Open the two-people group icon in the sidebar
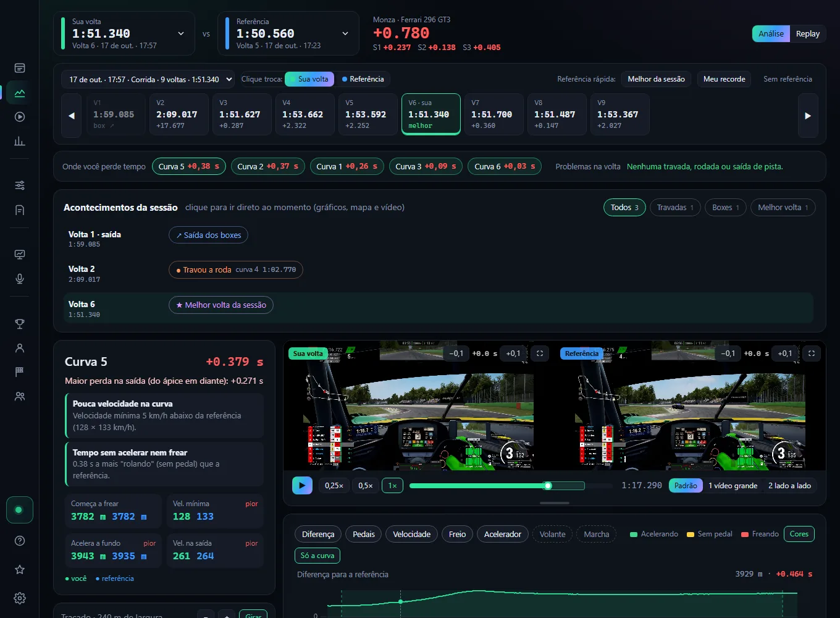This screenshot has height=618, width=840. (20, 396)
